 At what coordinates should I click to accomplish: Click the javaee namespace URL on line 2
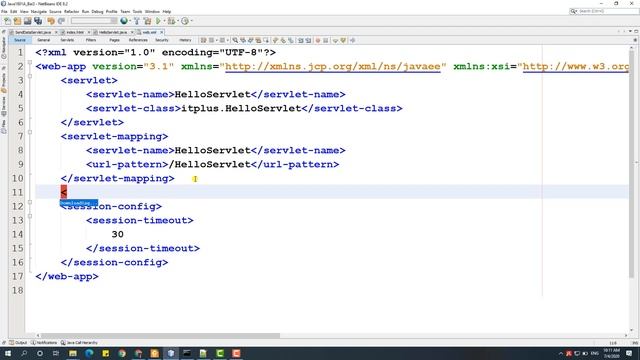(333, 66)
